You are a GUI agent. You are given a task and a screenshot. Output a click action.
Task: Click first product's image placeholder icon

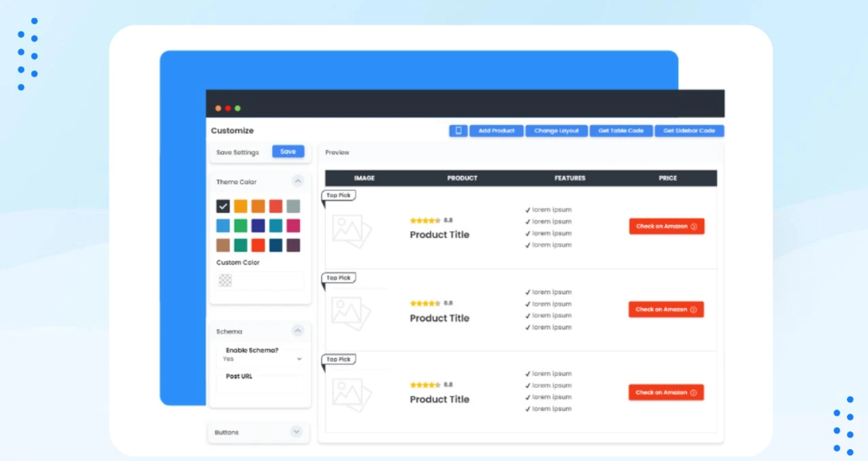(x=351, y=231)
